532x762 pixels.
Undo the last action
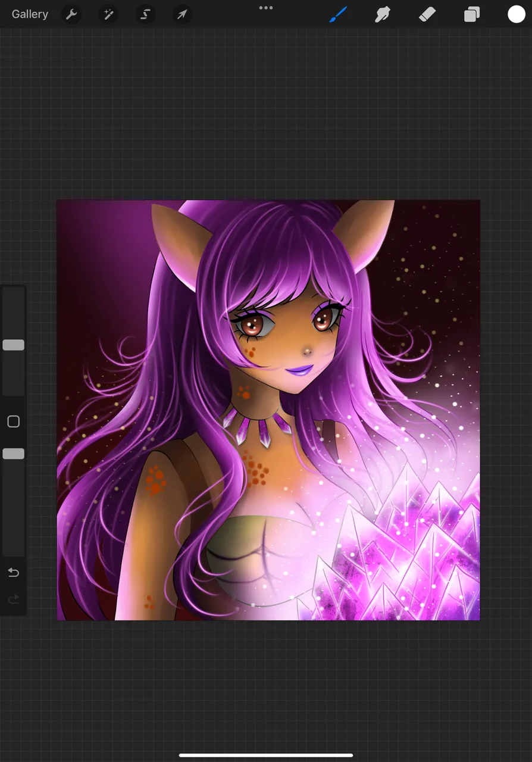[13, 573]
